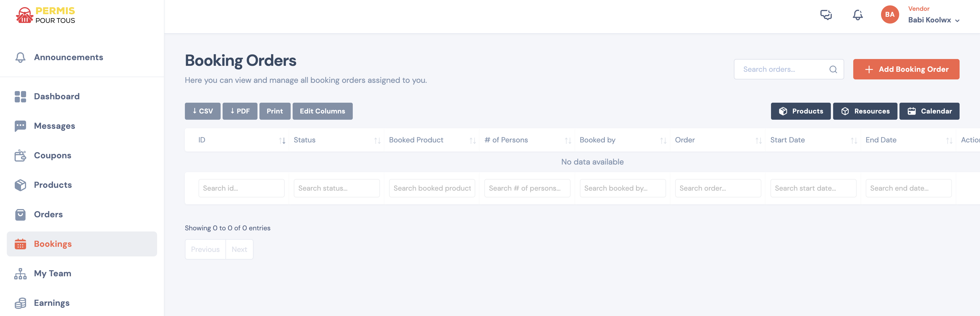
Task: Open the notifications bell in header
Action: [x=857, y=15]
